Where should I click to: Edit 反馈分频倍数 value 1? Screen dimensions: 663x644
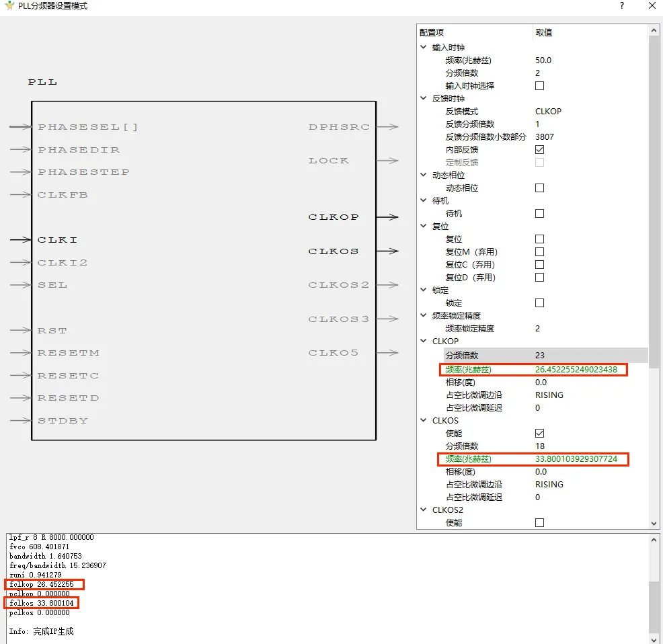pyautogui.click(x=537, y=124)
